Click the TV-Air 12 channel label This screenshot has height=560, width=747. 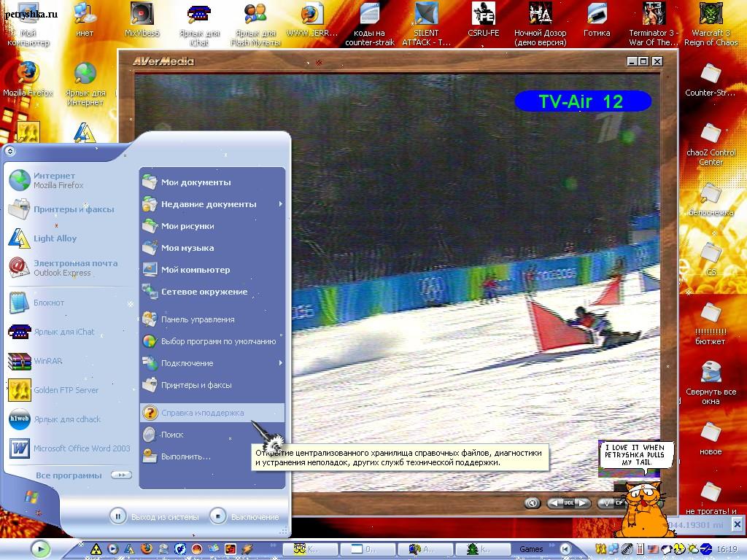[582, 101]
